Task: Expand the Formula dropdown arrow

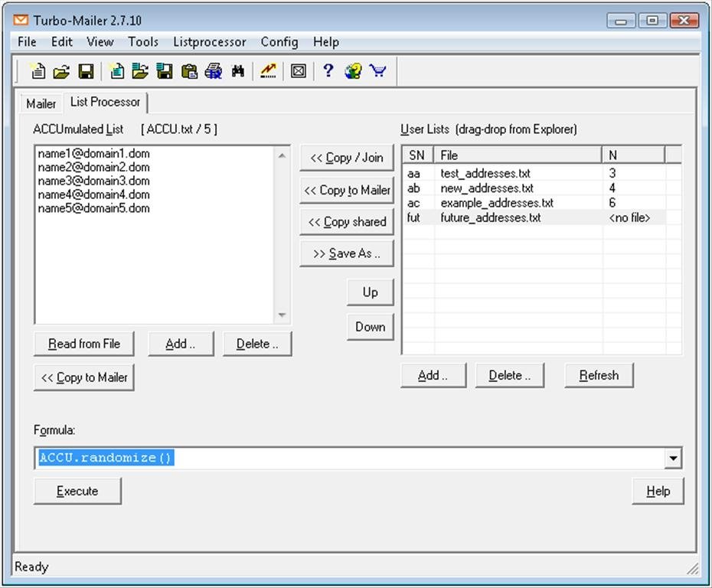Action: [x=673, y=458]
